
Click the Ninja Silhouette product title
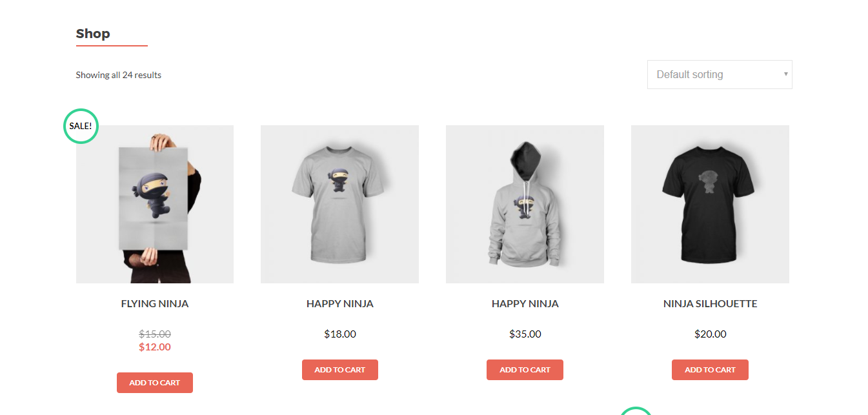coord(711,303)
